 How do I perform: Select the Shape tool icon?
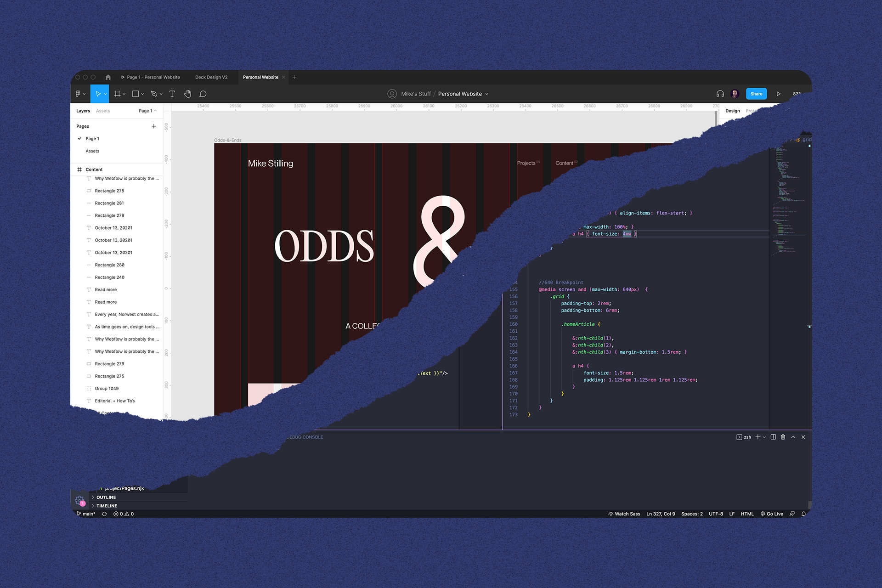click(136, 94)
